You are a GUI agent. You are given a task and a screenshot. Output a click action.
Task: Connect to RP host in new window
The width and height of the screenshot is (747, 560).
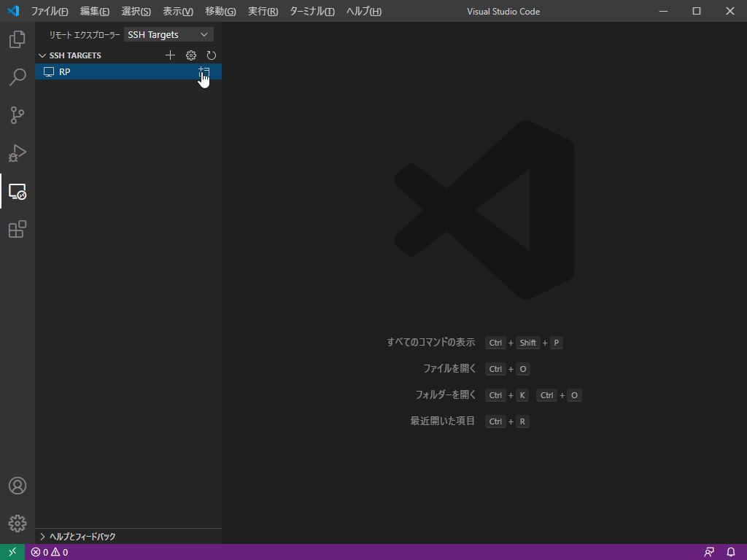click(204, 71)
